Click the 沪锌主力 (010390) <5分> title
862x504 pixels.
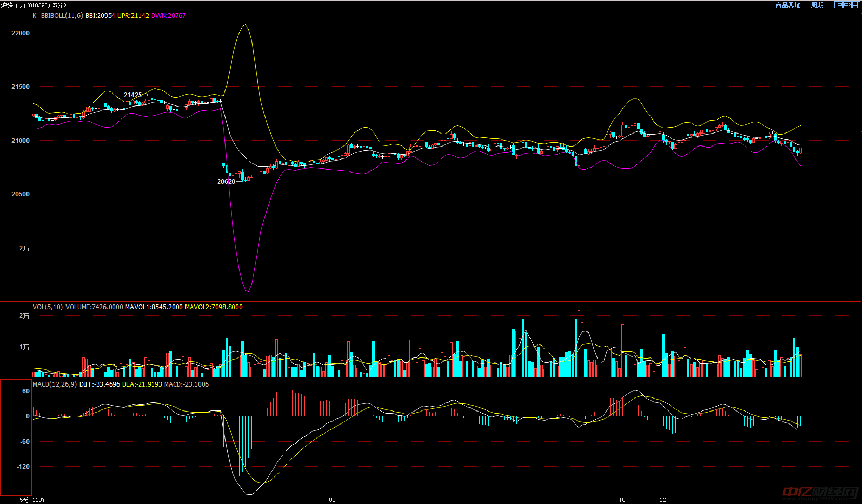[34, 5]
